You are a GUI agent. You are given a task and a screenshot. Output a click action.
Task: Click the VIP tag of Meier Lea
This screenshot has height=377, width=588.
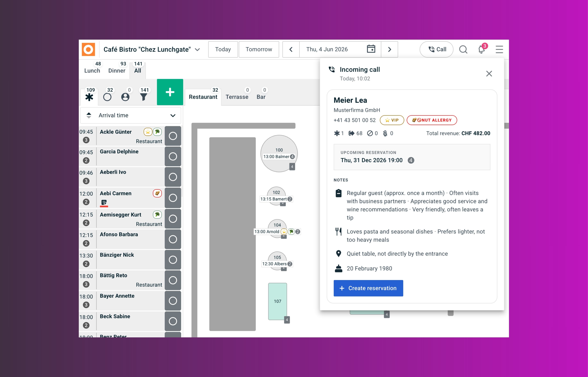[x=392, y=120]
